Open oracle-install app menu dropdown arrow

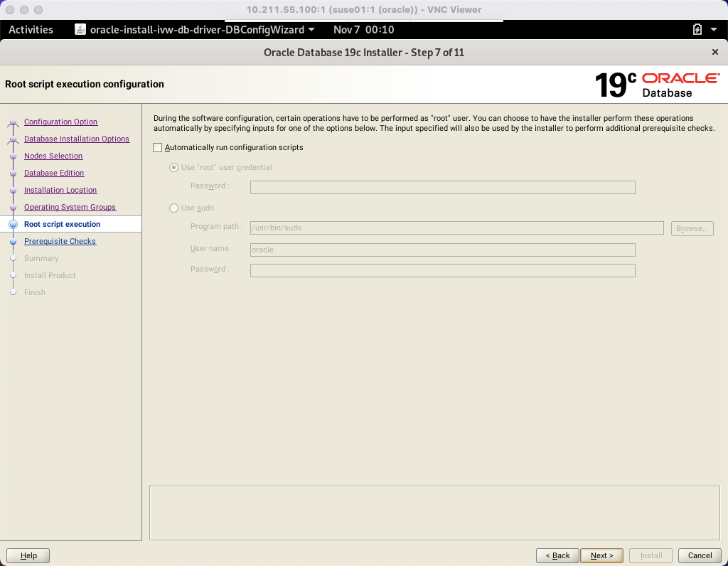311,30
